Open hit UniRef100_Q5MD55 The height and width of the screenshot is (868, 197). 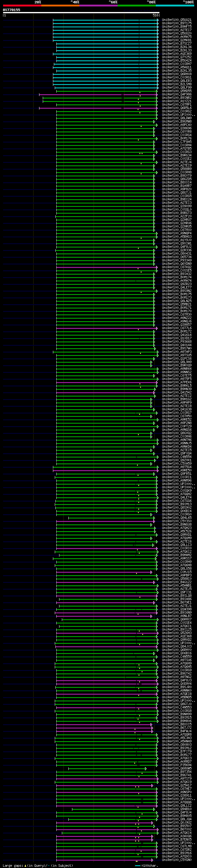177,91
